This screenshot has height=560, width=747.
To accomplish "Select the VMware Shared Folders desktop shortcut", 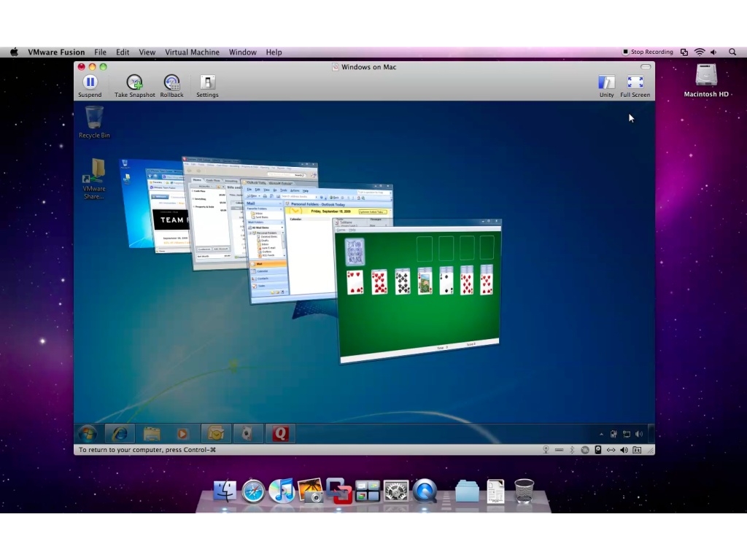I will (94, 179).
